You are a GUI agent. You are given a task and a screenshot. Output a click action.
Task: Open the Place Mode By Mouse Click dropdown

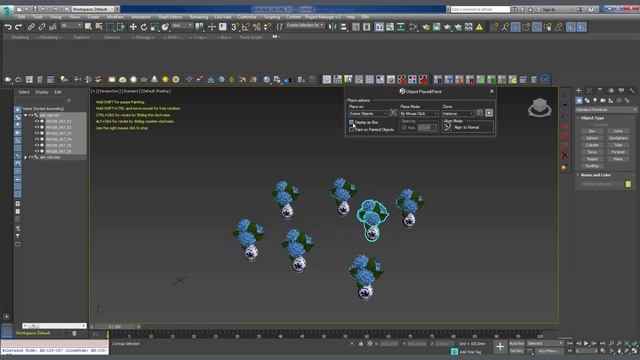pyautogui.click(x=419, y=113)
